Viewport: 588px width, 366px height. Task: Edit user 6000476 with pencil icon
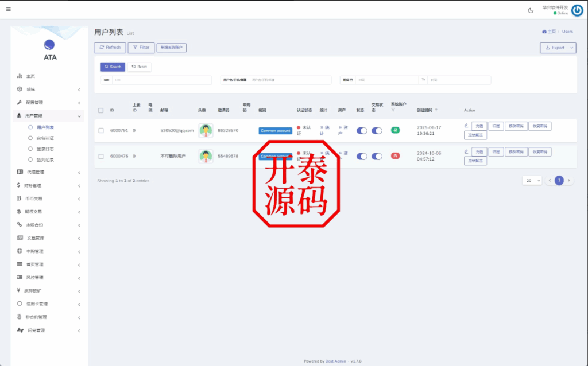(x=466, y=151)
